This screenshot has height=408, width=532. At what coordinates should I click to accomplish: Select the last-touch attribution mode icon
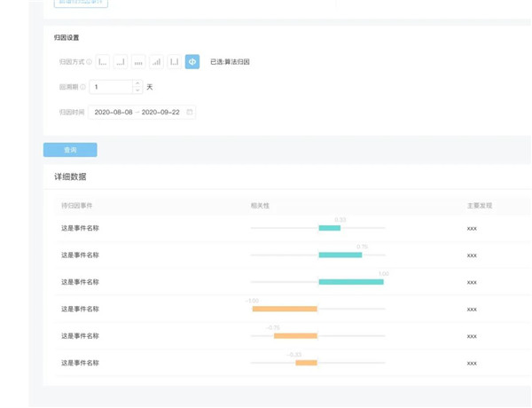point(121,62)
